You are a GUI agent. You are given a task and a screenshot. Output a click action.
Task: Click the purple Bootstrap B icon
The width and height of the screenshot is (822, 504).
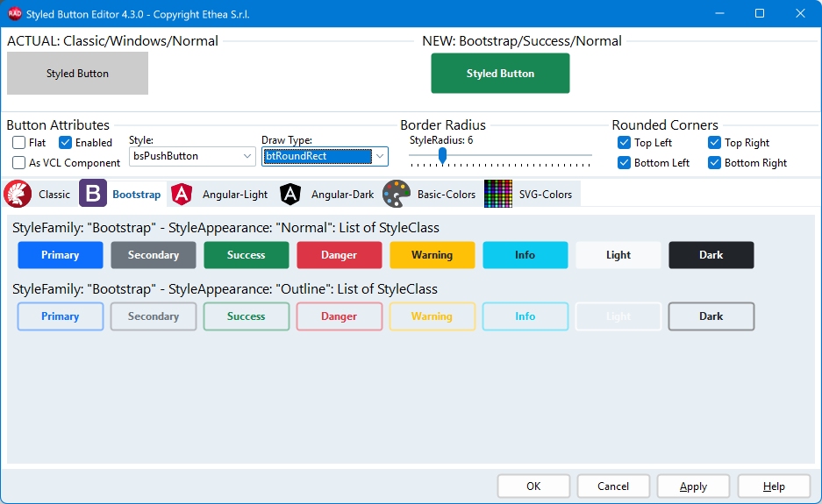(93, 194)
